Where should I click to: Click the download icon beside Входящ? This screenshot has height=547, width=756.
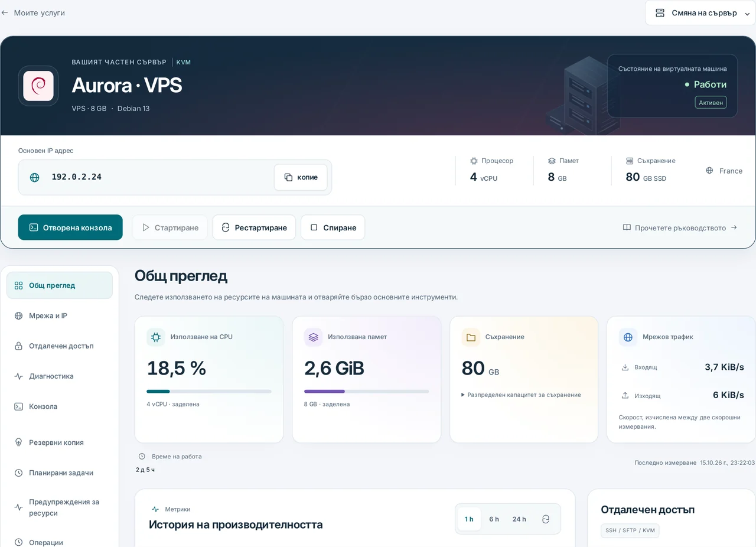pos(625,367)
